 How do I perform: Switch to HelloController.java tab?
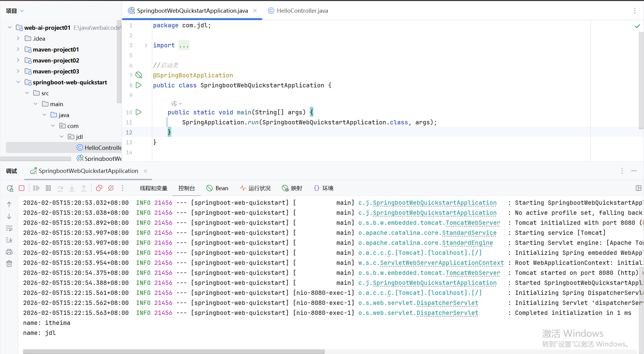[302, 11]
